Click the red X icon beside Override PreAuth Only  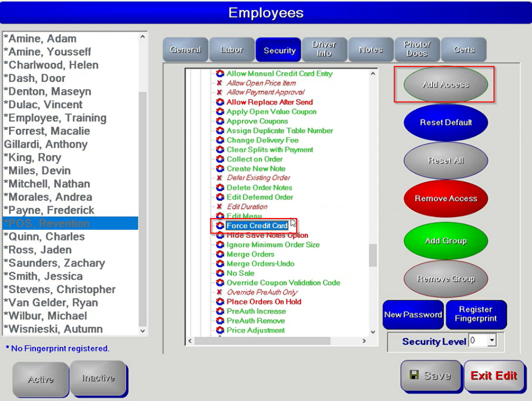tap(219, 293)
